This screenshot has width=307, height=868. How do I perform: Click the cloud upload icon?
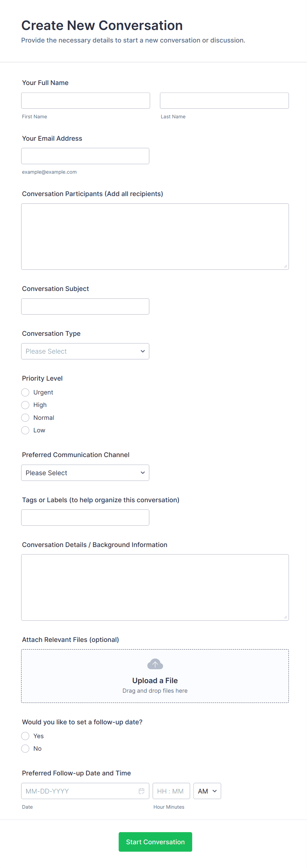[x=155, y=664]
